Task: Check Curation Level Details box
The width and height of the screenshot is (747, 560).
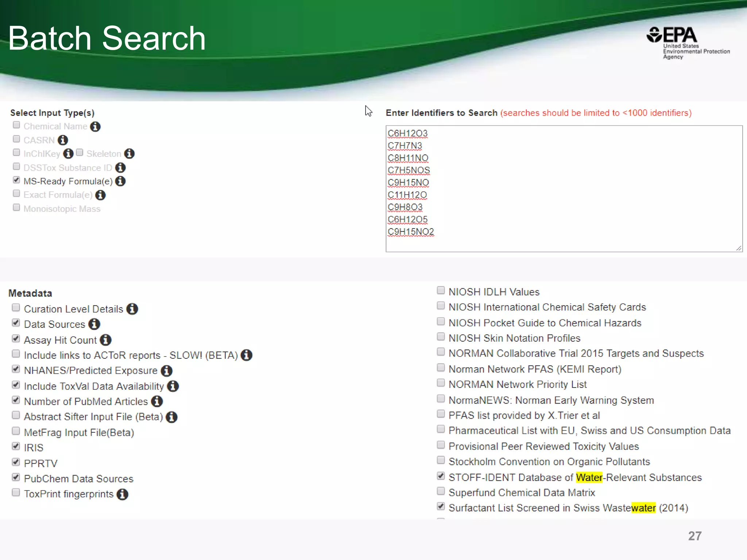Action: [x=16, y=307]
